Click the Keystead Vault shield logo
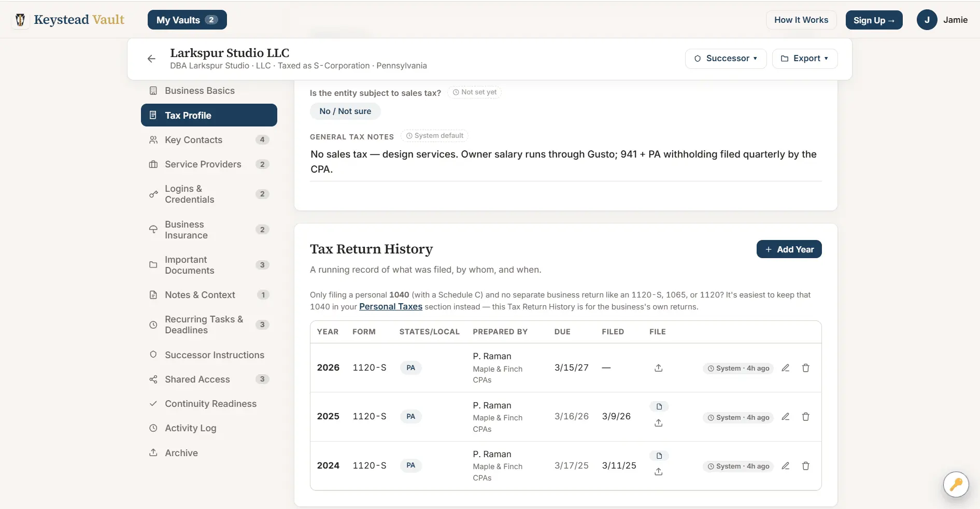Viewport: 980px width, 509px height. tap(20, 20)
